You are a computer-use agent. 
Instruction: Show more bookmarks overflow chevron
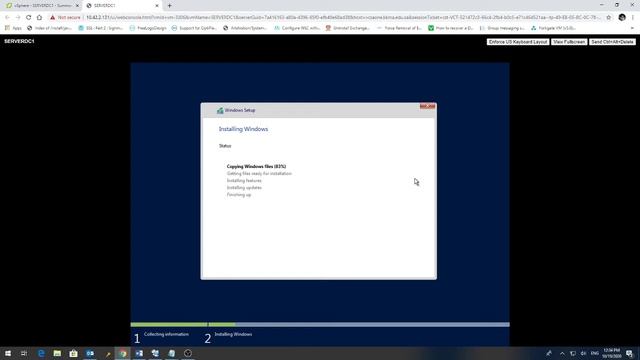[x=632, y=28]
